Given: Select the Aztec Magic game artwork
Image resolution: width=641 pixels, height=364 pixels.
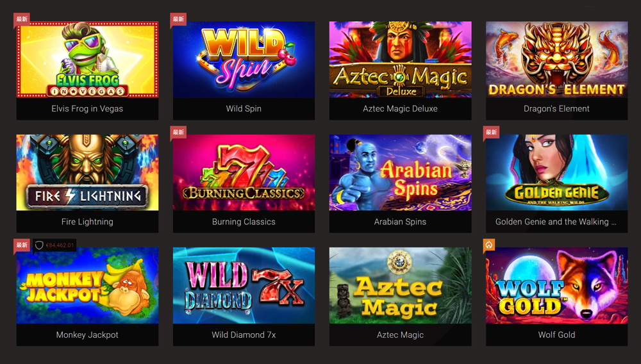Looking at the screenshot, I should coord(400,286).
